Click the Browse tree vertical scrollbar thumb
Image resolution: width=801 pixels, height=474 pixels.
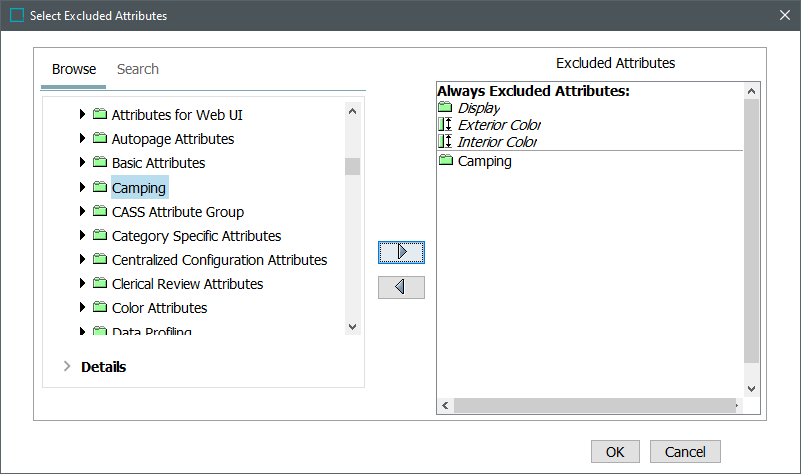tap(352, 166)
